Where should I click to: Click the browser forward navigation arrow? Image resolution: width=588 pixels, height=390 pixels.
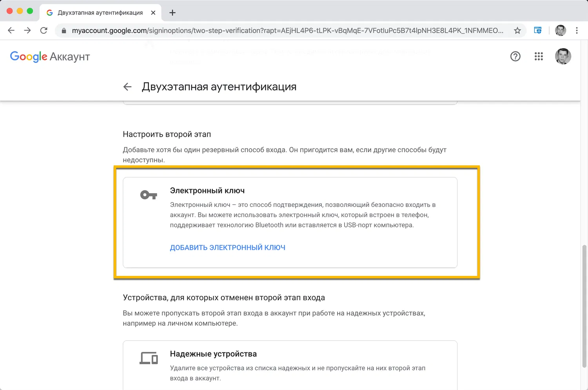coord(27,31)
